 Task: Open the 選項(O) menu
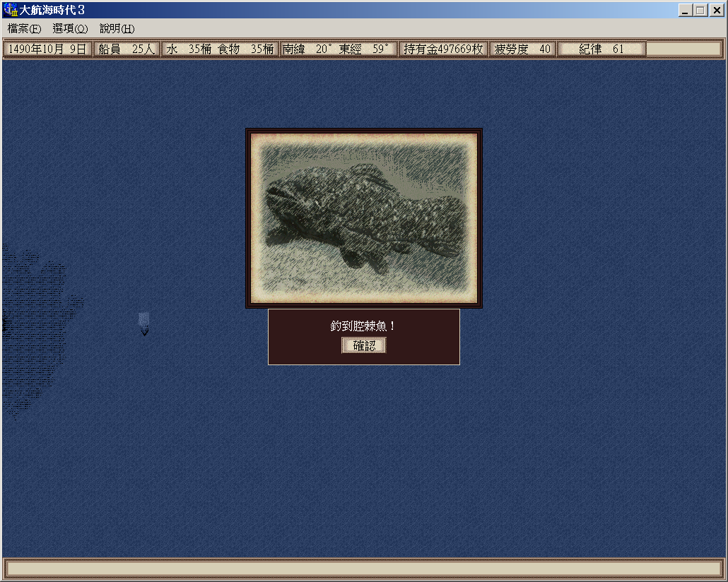coord(70,29)
